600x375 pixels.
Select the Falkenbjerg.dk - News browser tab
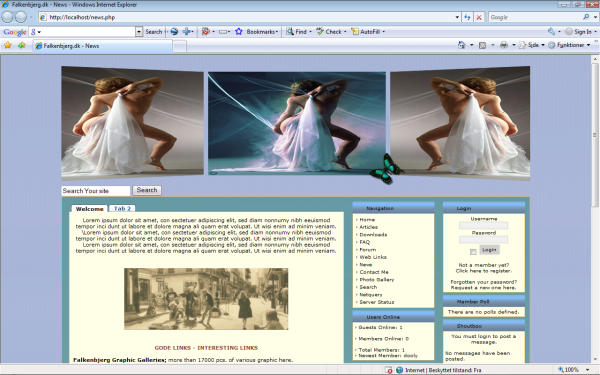pos(103,46)
